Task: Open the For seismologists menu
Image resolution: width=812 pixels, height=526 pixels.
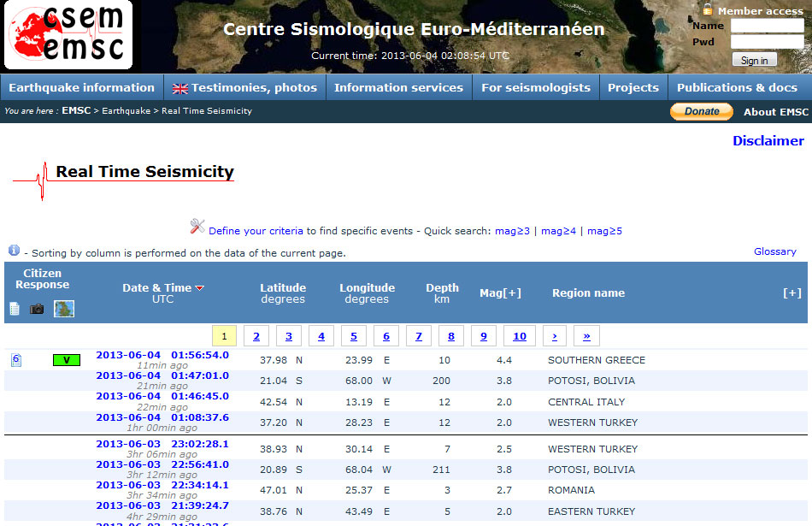Action: (535, 87)
